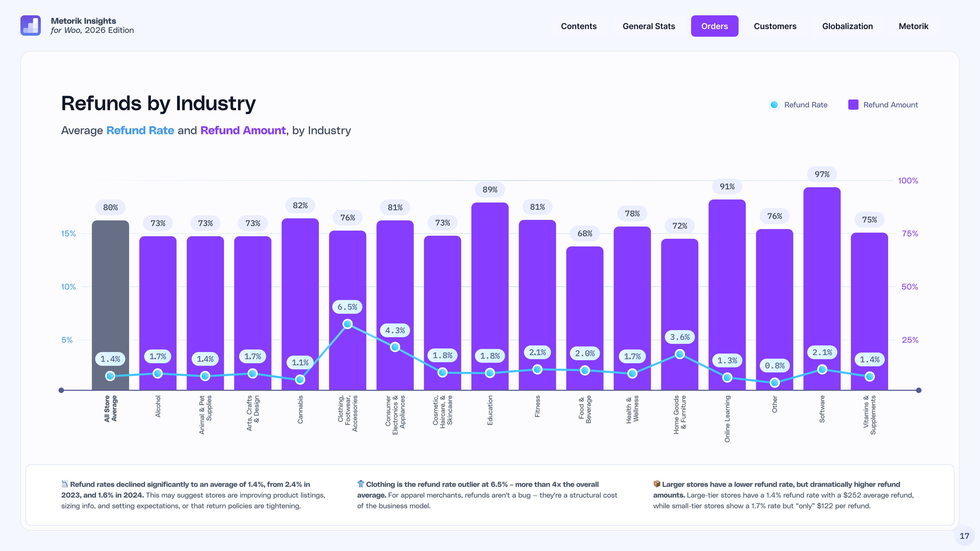Switch to the Contents tab
Screen dimensions: 980x551
tap(579, 26)
